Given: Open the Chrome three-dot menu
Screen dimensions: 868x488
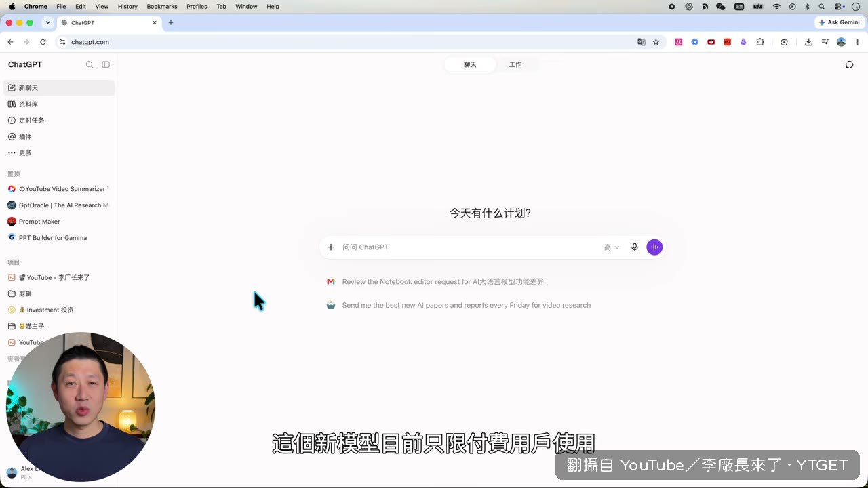Looking at the screenshot, I should click(x=858, y=42).
